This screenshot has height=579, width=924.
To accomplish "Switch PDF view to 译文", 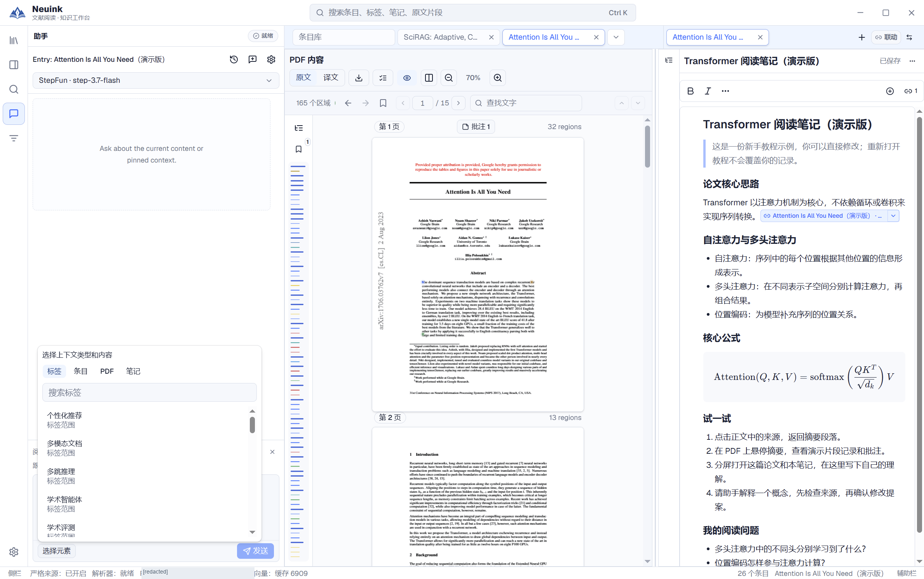I will pos(331,77).
